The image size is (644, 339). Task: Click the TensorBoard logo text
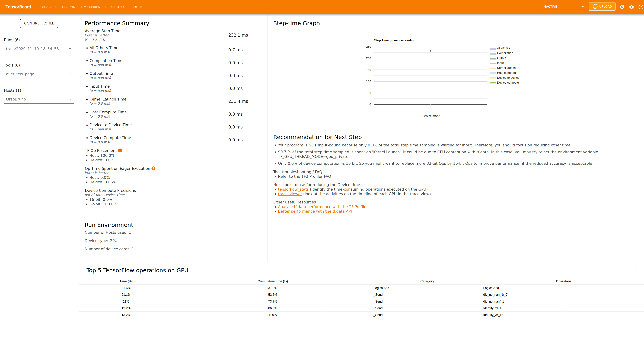pyautogui.click(x=18, y=7)
